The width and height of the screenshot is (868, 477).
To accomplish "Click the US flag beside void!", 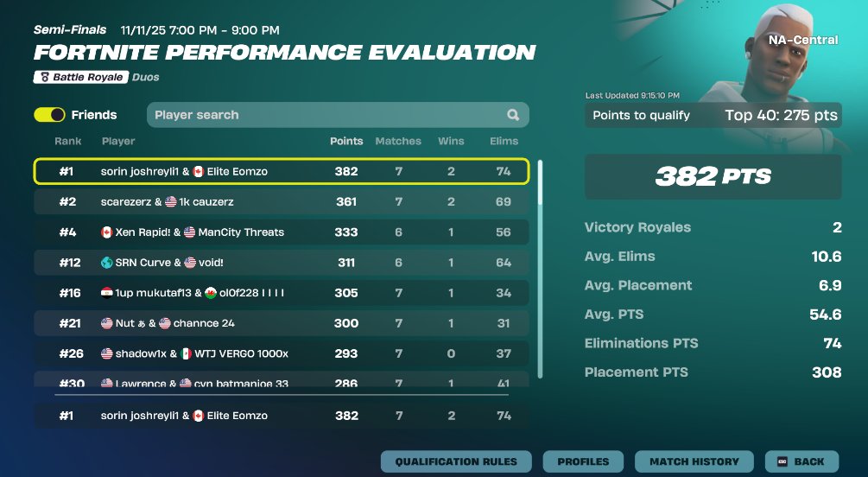I will click(190, 263).
